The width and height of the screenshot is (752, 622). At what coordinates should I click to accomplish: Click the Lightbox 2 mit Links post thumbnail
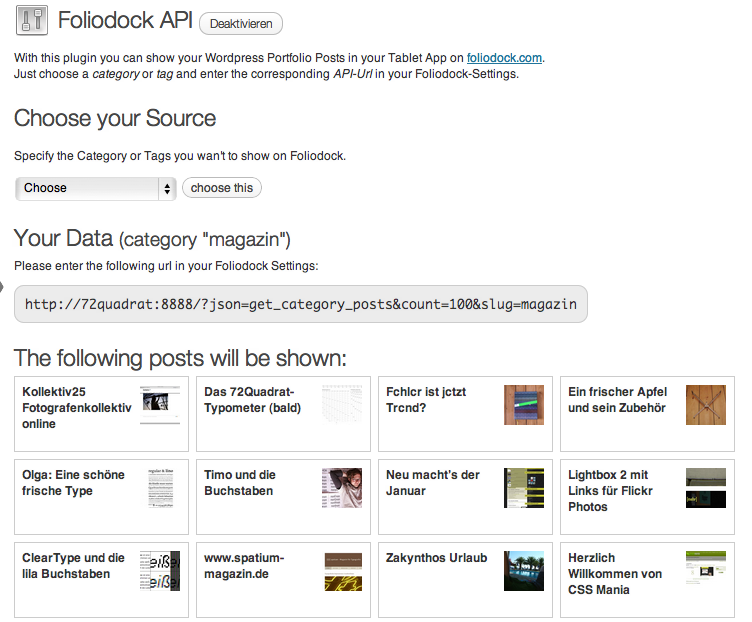(706, 488)
